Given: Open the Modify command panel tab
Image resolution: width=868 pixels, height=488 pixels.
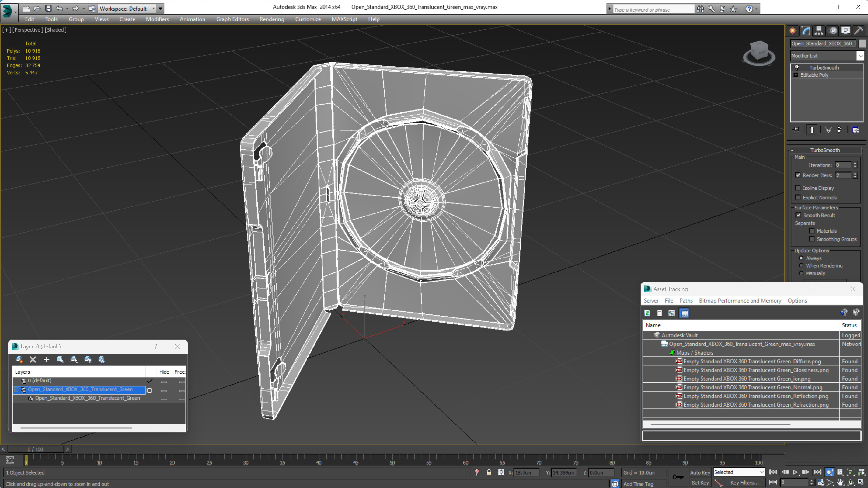Looking at the screenshot, I should coord(806,31).
